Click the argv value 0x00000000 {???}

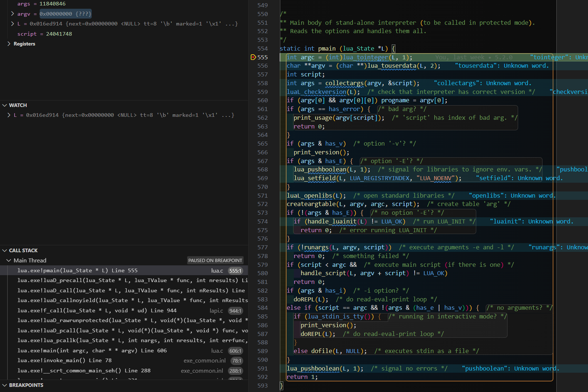pyautogui.click(x=65, y=14)
